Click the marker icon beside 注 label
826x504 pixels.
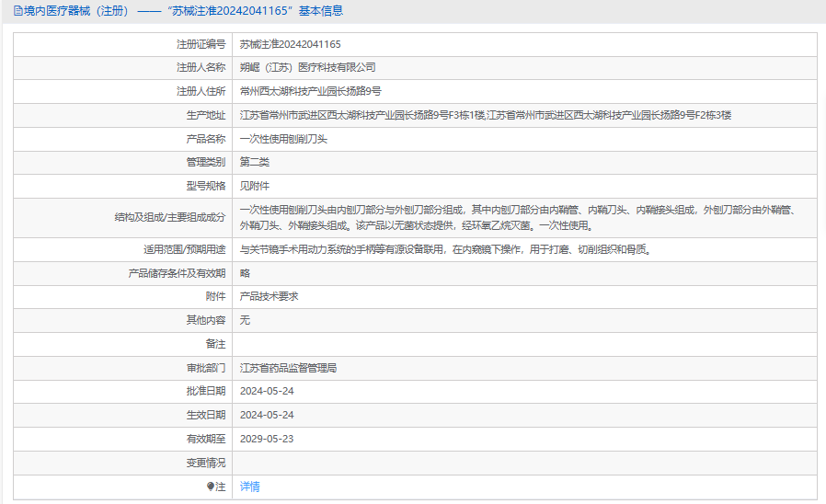click(x=211, y=487)
